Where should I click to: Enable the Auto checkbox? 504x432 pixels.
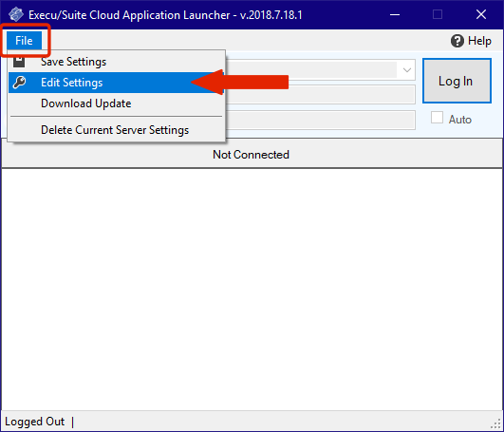(x=437, y=118)
